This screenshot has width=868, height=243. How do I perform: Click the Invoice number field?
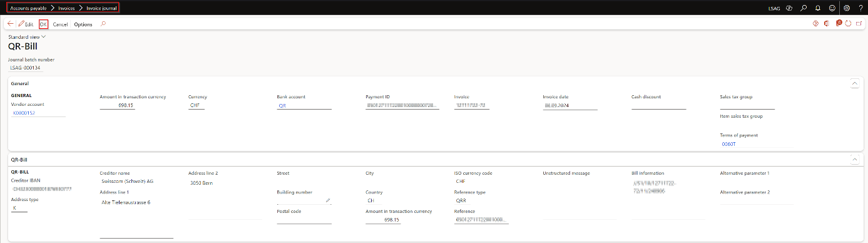(x=472, y=106)
